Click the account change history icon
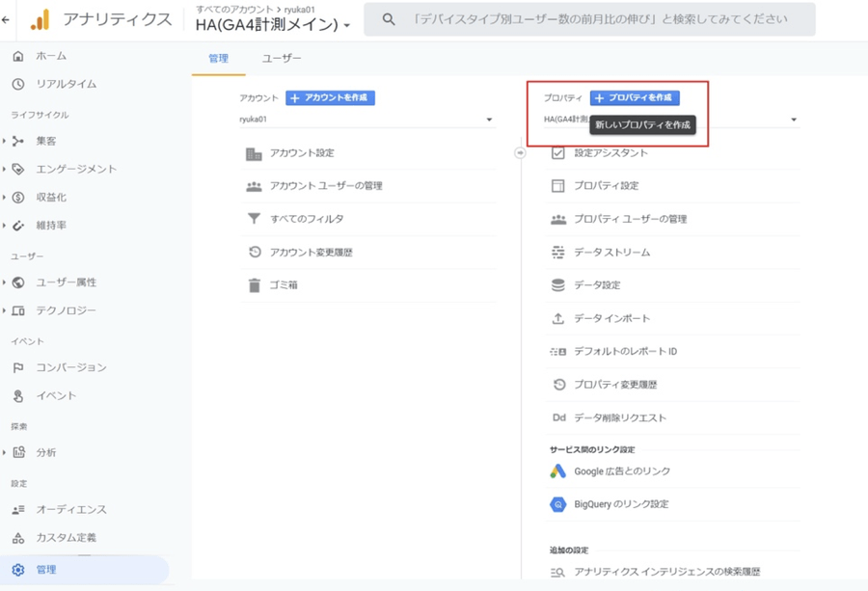Screen dimensions: 868x591 click(254, 253)
